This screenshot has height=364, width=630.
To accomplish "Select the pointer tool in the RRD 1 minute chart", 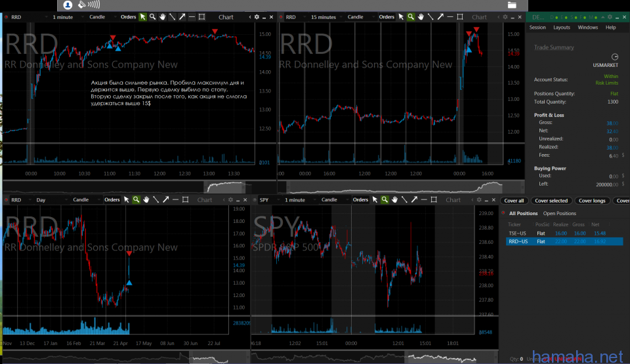I will tap(142, 17).
